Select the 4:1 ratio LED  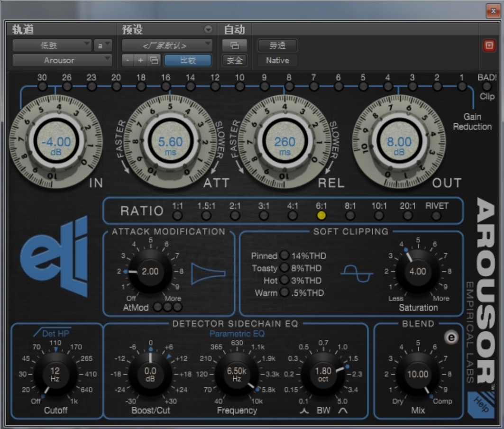pyautogui.click(x=293, y=216)
